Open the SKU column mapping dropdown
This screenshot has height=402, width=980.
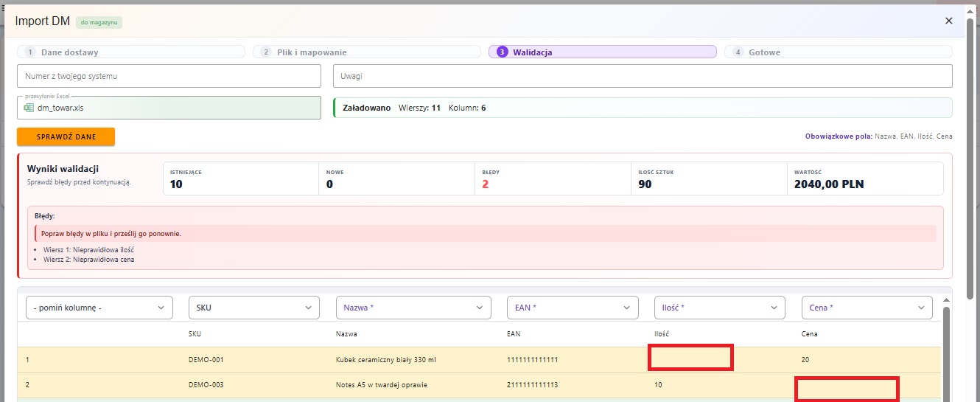pyautogui.click(x=254, y=308)
